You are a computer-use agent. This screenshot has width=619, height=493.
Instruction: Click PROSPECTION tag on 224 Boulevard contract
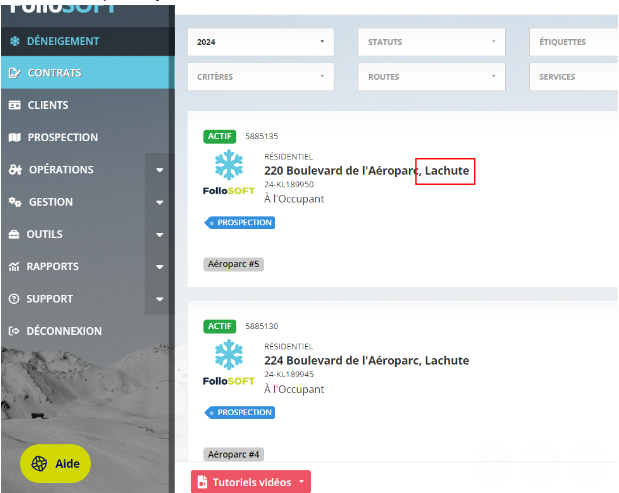click(240, 412)
